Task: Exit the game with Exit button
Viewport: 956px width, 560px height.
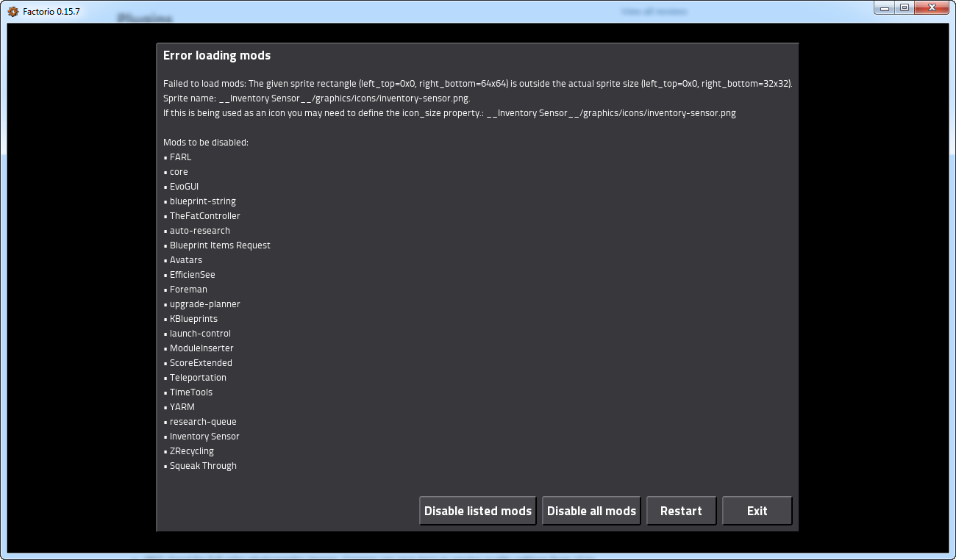Action: pyautogui.click(x=757, y=511)
